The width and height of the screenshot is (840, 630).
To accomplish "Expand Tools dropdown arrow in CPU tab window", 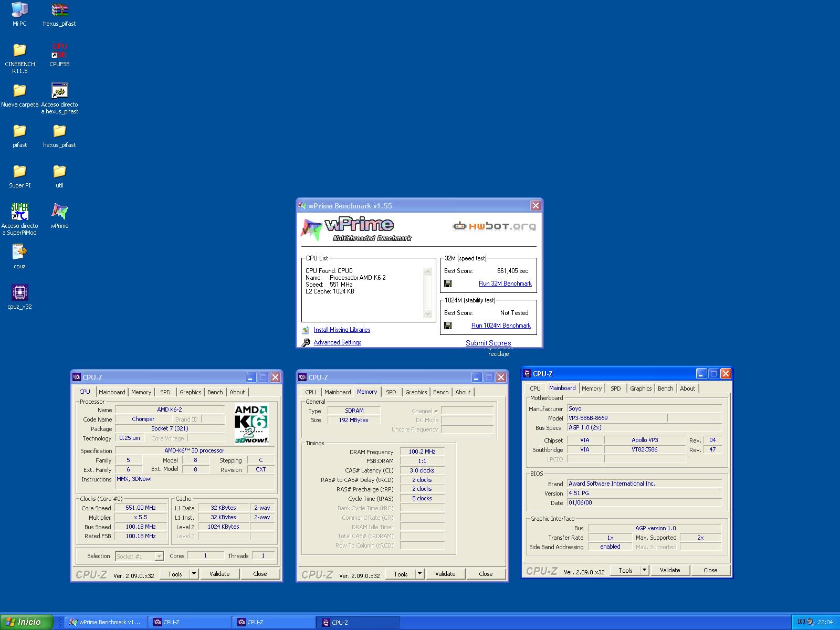I will click(194, 574).
